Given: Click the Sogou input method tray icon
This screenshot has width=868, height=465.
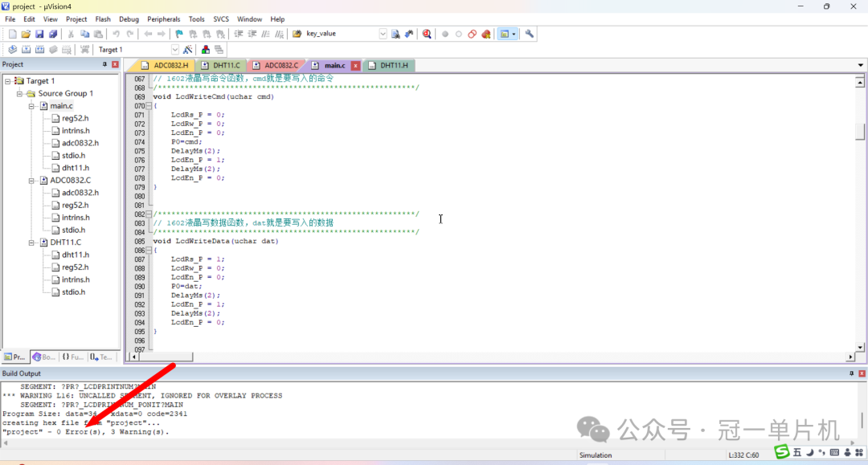Looking at the screenshot, I should click(x=782, y=451).
